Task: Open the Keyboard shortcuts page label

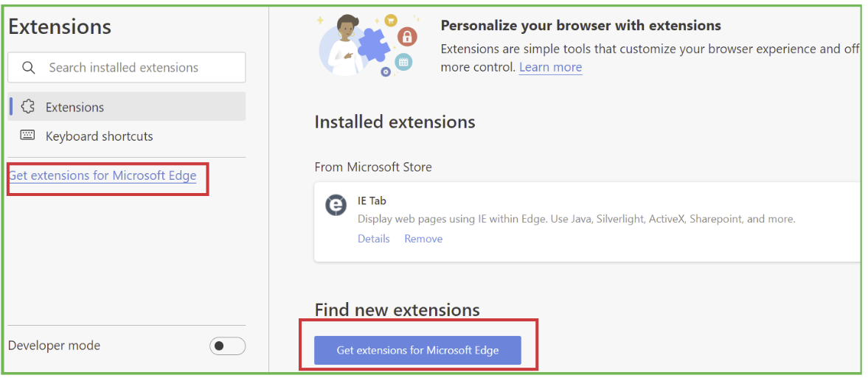Action: (99, 136)
